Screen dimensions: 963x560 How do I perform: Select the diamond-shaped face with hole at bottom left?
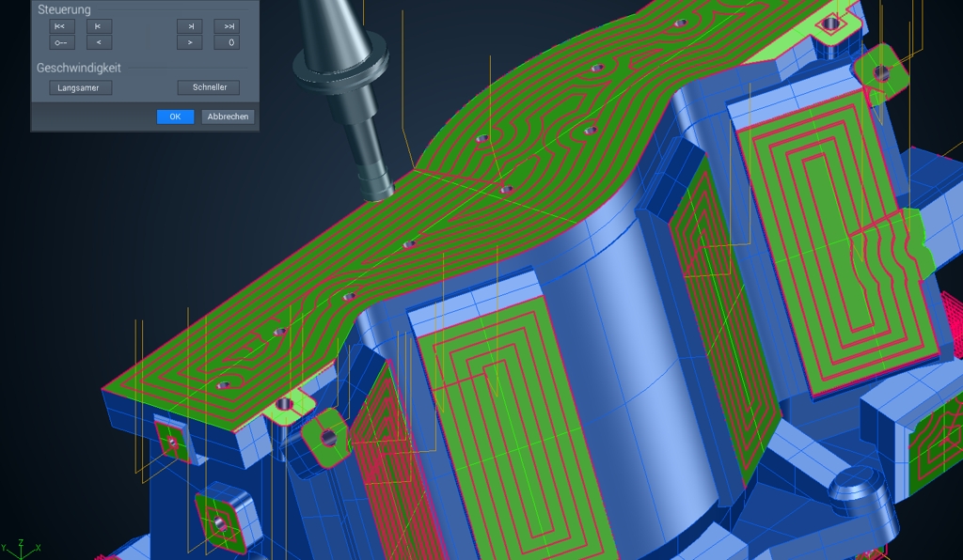pyautogui.click(x=219, y=522)
